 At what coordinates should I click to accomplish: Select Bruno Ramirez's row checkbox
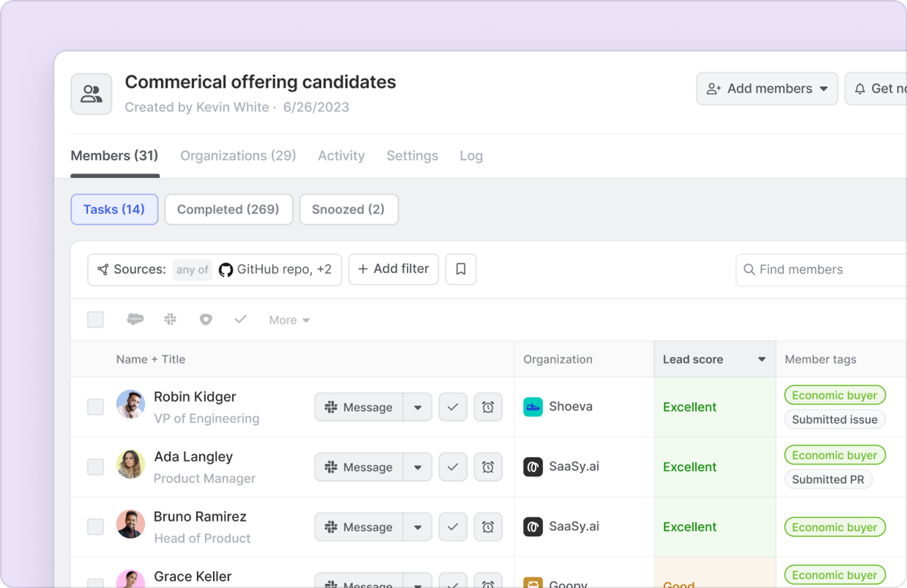point(95,527)
